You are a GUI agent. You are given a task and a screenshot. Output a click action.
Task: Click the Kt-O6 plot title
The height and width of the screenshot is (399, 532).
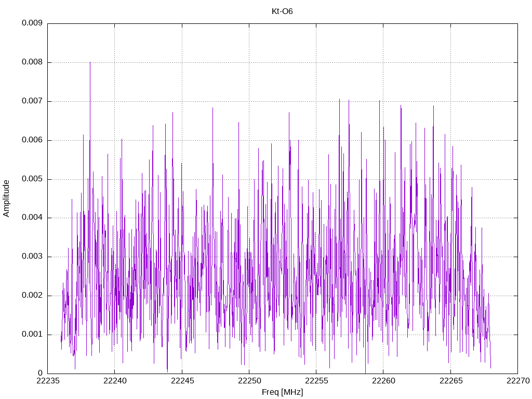click(x=282, y=11)
